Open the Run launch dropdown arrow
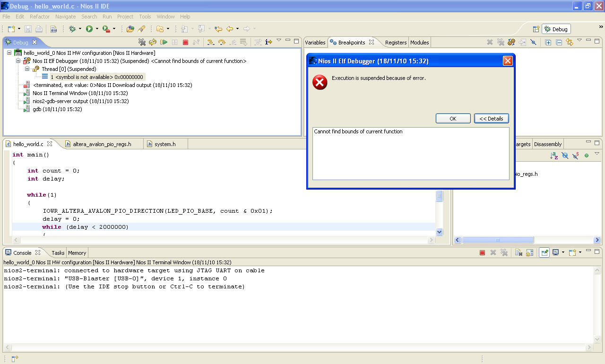The width and height of the screenshot is (605, 364). tap(97, 29)
